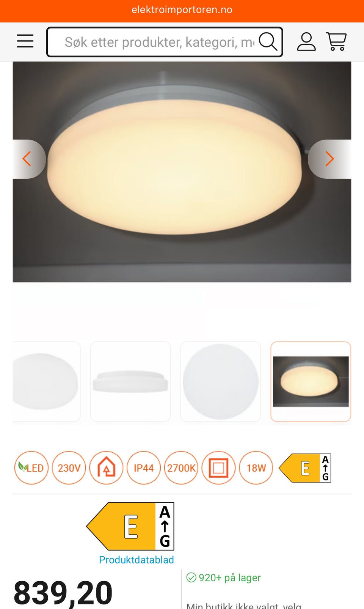Open the user account icon
Screen dimensions: 364x609
pyautogui.click(x=306, y=41)
